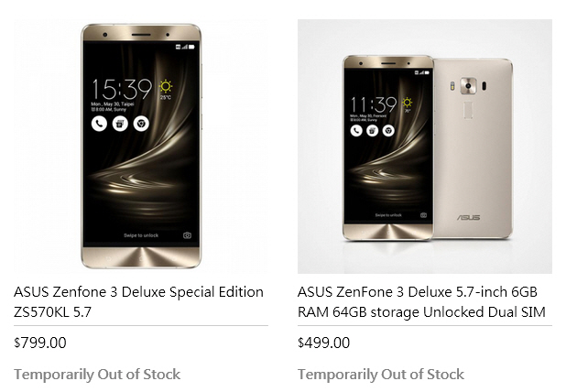The width and height of the screenshot is (566, 392).
Task: Tap the Chrome icon on right phone screen
Action: 388,130
